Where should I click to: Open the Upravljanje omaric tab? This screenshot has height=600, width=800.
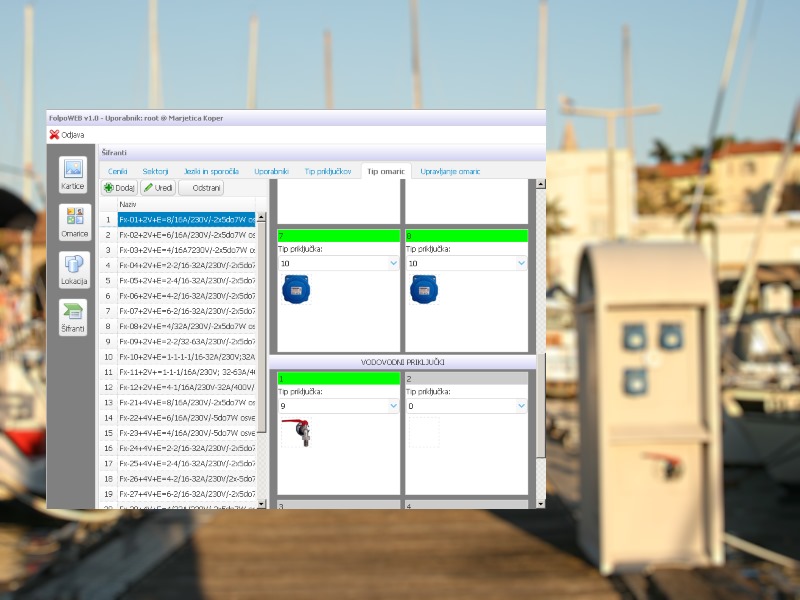[450, 171]
